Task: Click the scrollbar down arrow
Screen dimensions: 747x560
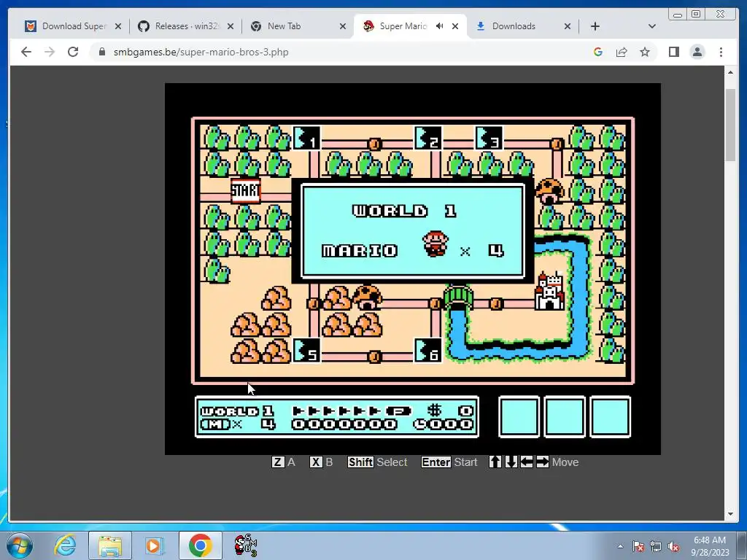Action: (730, 514)
